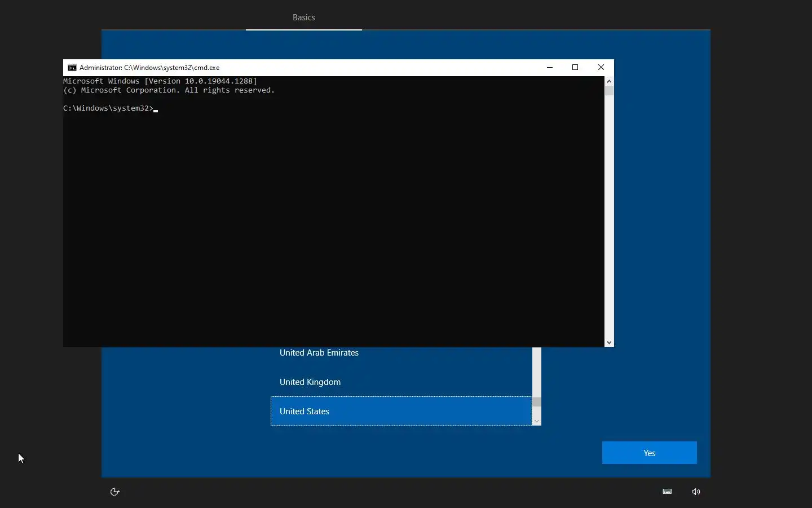This screenshot has height=508, width=812.
Task: Open the cmd window system menu icon
Action: [x=72, y=68]
